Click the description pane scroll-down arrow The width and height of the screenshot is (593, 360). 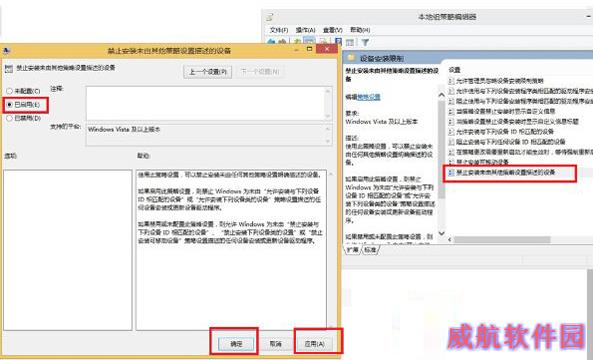pos(441,234)
